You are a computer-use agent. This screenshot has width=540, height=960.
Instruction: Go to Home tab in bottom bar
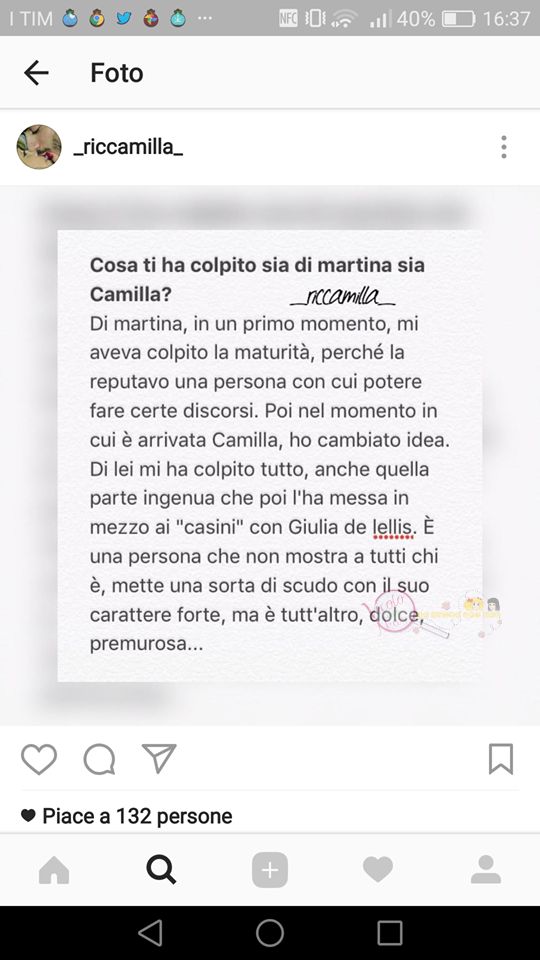[54, 869]
